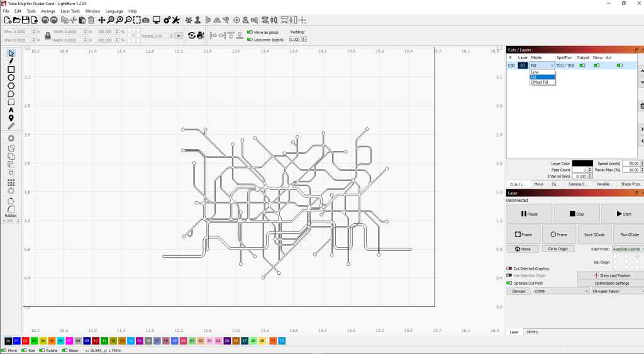Viewport: 644px width, 354px height.
Task: Click the Redo arrow icon
Action: tap(53, 20)
